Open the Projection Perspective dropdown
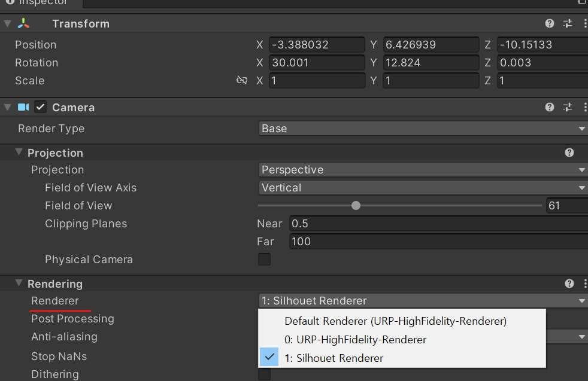 [423, 170]
